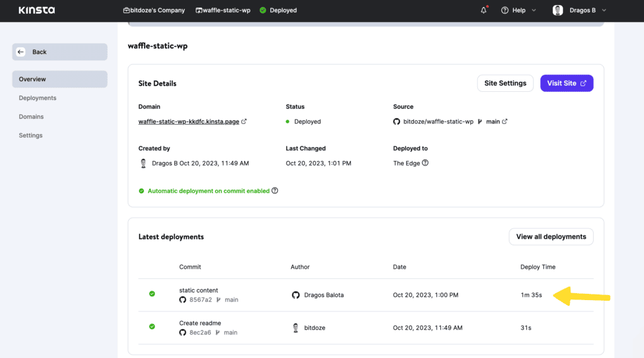Open the notifications bell

pos(484,10)
